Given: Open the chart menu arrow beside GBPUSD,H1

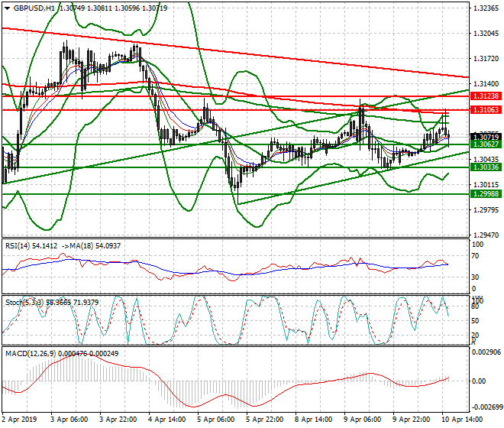Looking at the screenshot, I should (x=7, y=8).
